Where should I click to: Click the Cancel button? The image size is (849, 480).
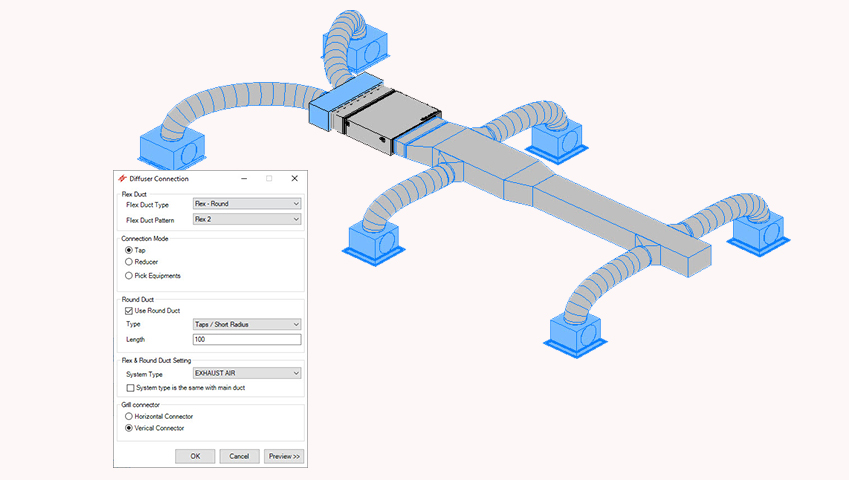click(x=239, y=456)
